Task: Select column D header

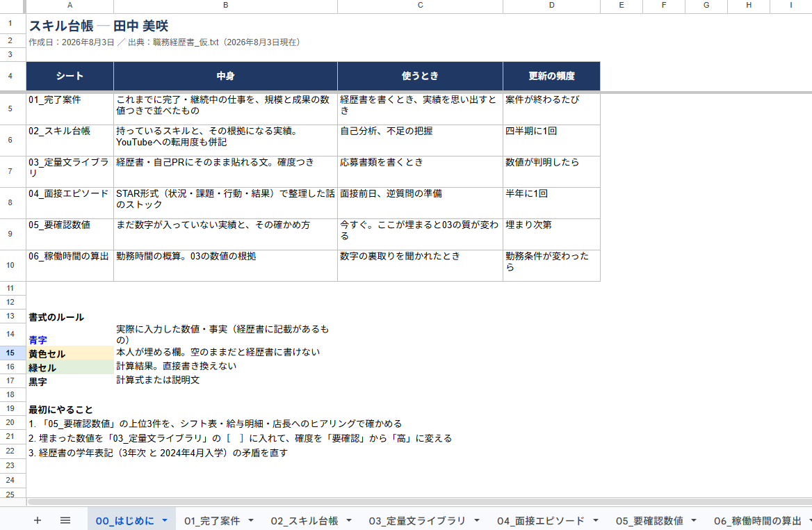Action: tap(551, 5)
